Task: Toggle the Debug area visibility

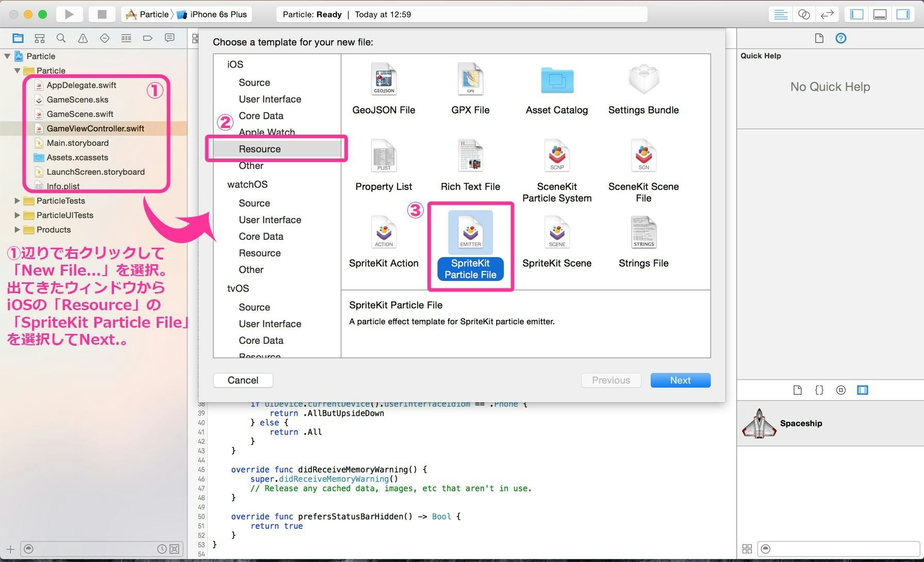Action: pyautogui.click(x=880, y=14)
